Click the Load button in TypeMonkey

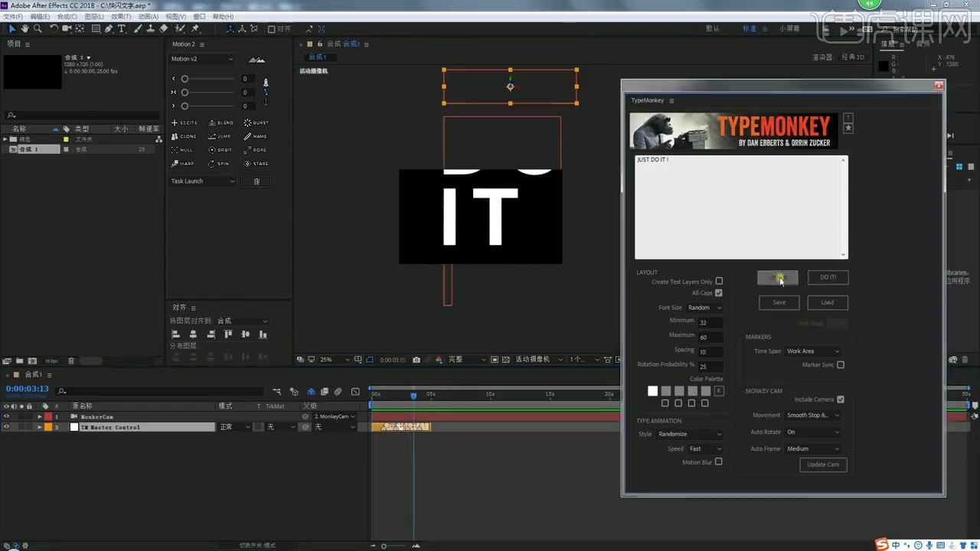tap(828, 302)
